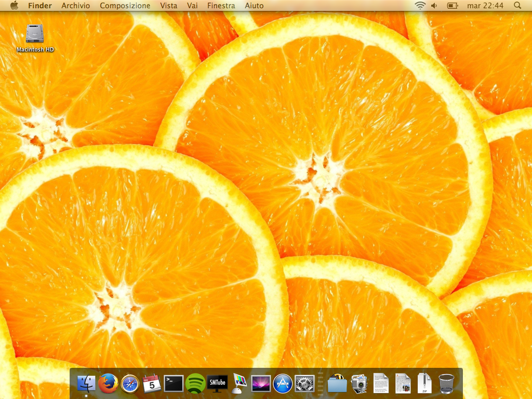Open the volume control in menu bar
This screenshot has width=532, height=399.
434,6
